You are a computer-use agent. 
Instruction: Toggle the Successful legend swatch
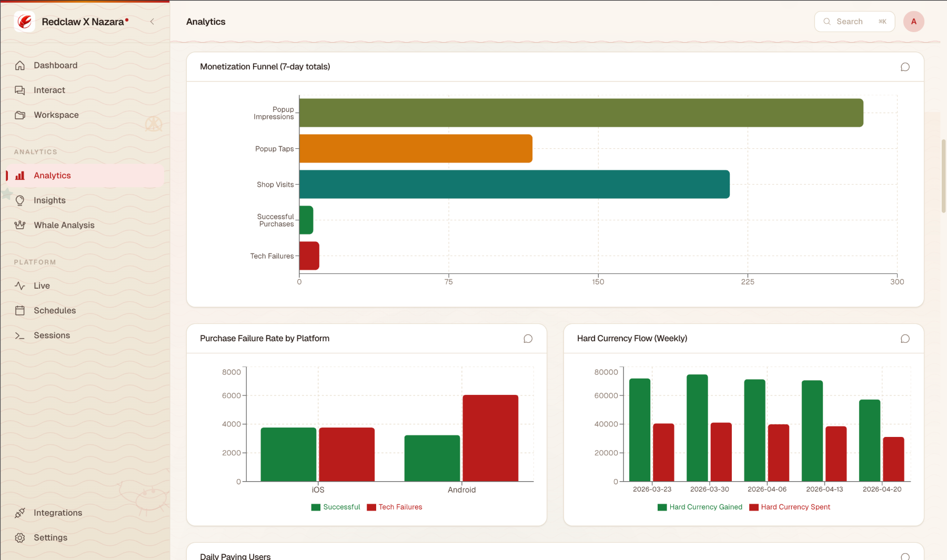316,507
